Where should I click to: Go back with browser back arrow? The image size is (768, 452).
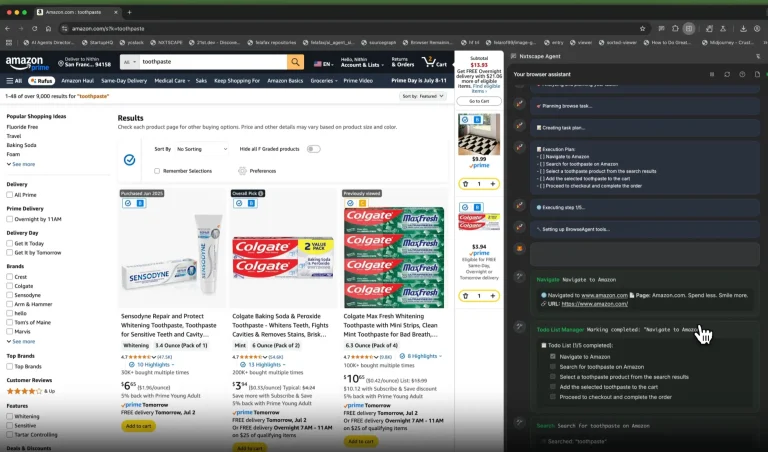[x=7, y=28]
